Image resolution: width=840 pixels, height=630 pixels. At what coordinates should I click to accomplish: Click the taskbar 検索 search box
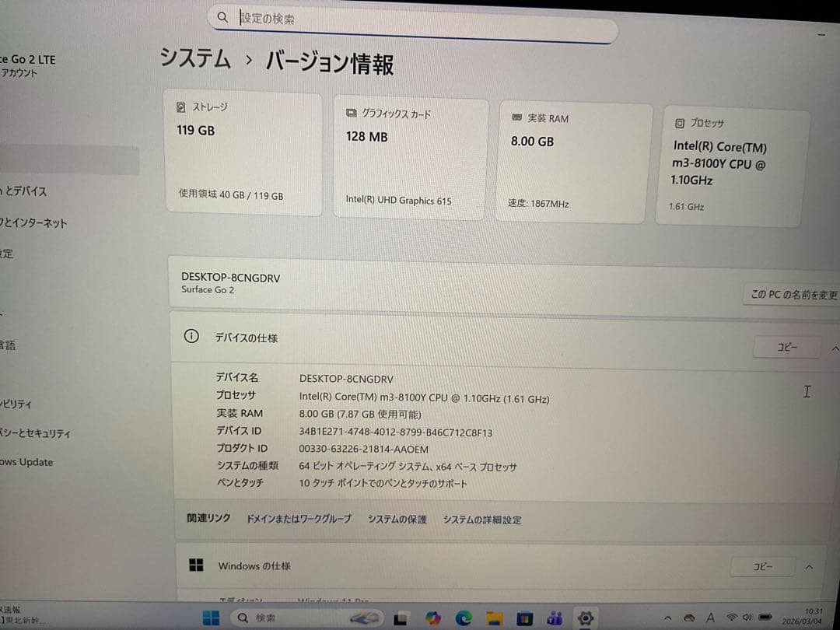307,618
